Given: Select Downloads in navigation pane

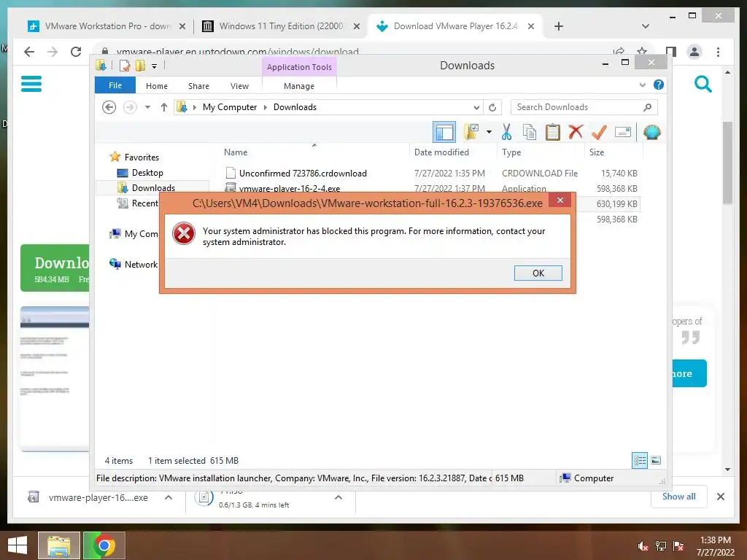Looking at the screenshot, I should coord(153,188).
